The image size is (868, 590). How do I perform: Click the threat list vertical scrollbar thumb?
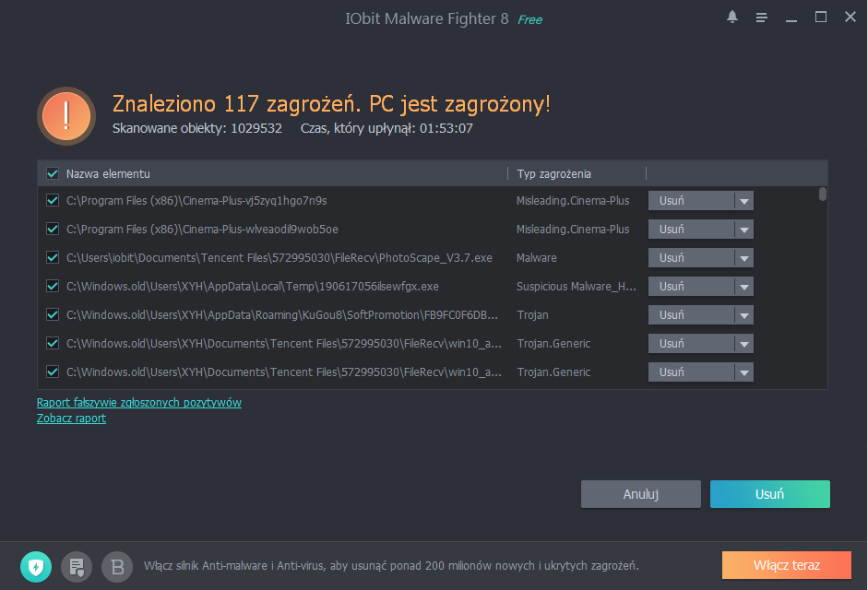tap(823, 195)
